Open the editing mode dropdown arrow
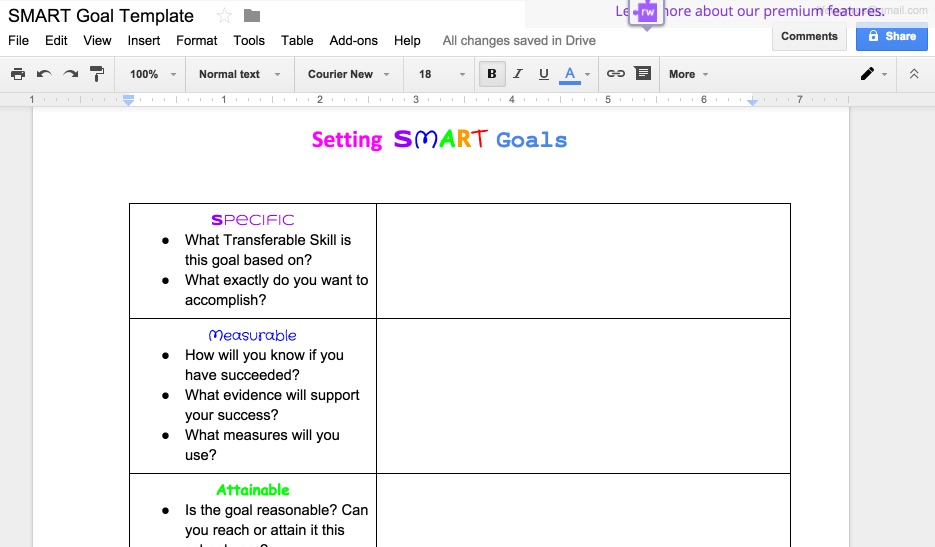Screen dimensions: 935x547 point(884,75)
